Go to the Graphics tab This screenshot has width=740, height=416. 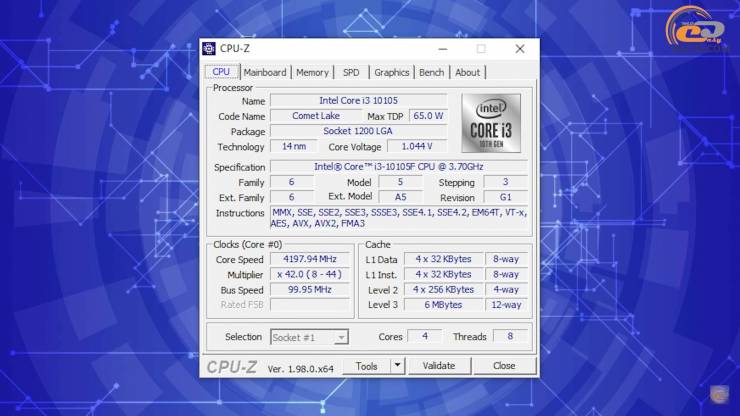391,72
